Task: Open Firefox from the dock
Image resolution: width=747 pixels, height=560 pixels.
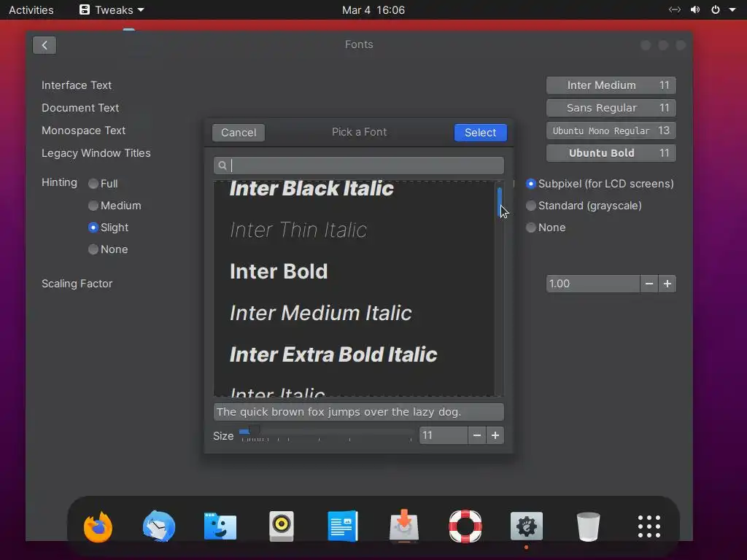Action: tap(98, 526)
